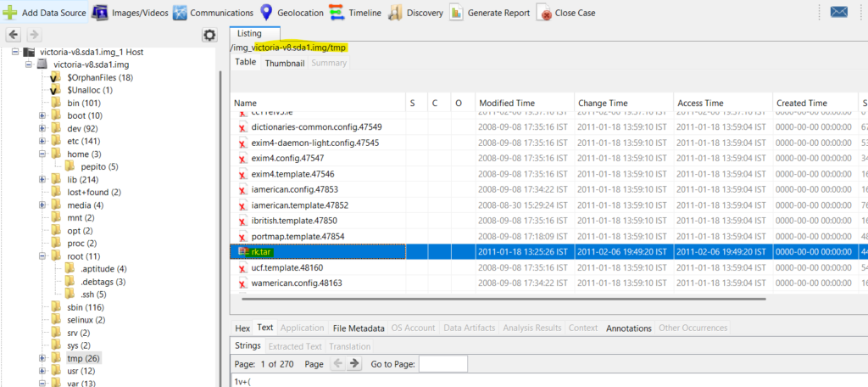Select the Table view tab
Screen dimensions: 868x387
point(246,62)
